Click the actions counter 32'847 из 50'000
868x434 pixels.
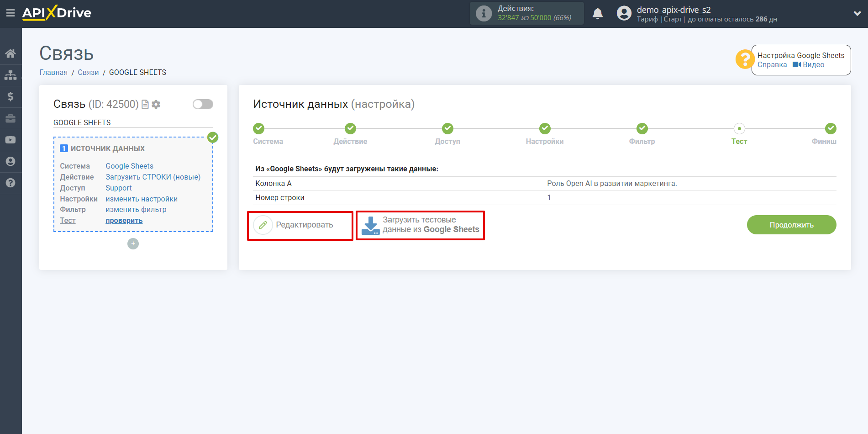(x=534, y=18)
